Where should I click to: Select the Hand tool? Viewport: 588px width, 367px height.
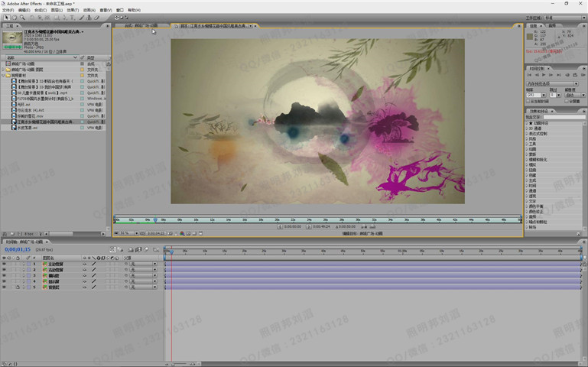pos(15,18)
